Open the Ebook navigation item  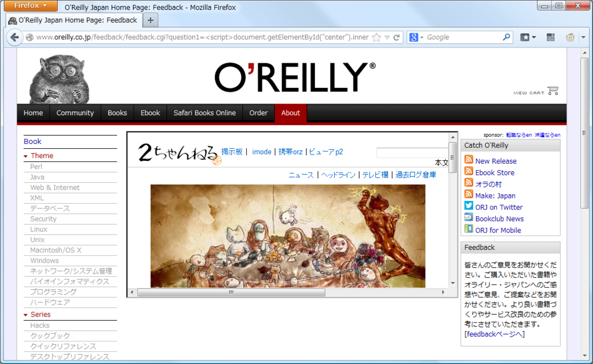point(150,113)
